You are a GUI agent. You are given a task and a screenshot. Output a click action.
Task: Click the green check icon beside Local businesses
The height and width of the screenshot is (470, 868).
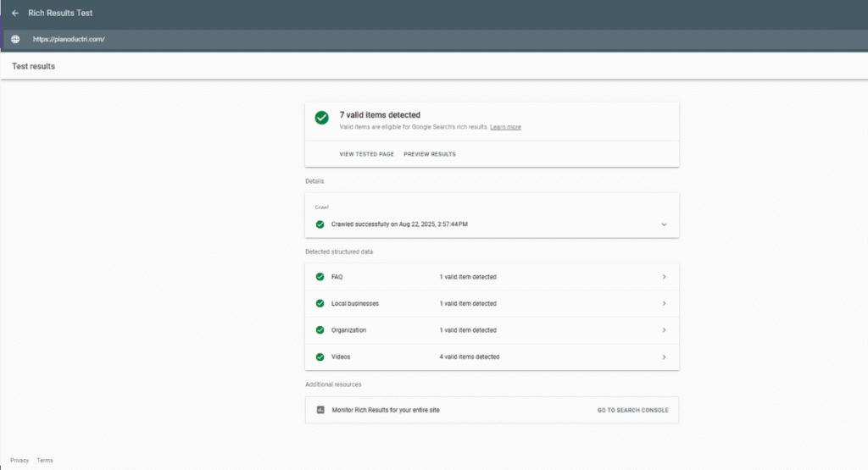point(320,303)
